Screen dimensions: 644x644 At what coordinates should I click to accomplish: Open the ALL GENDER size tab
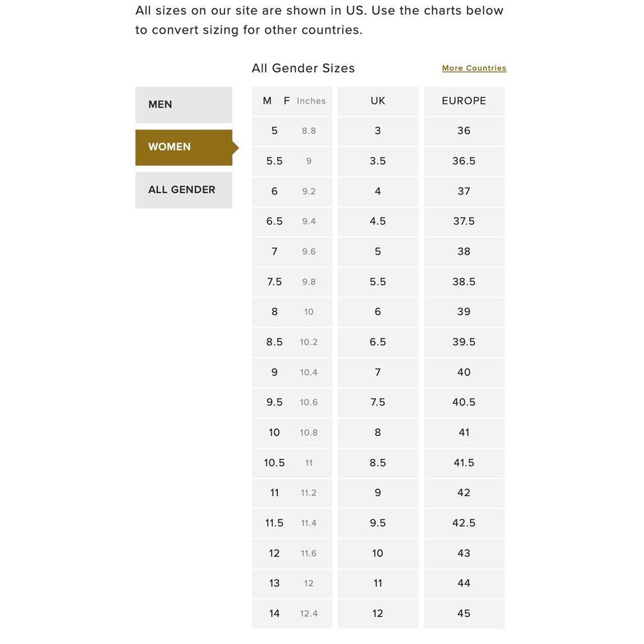pos(183,190)
